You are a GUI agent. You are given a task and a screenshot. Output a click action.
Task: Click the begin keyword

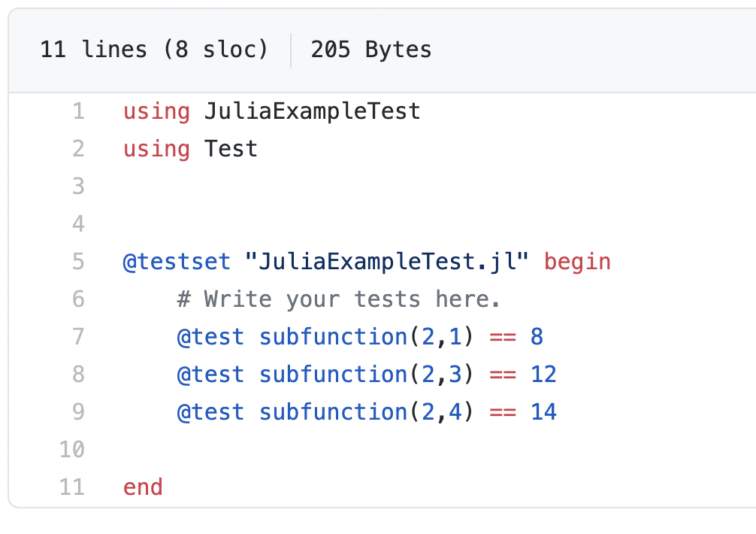click(577, 262)
